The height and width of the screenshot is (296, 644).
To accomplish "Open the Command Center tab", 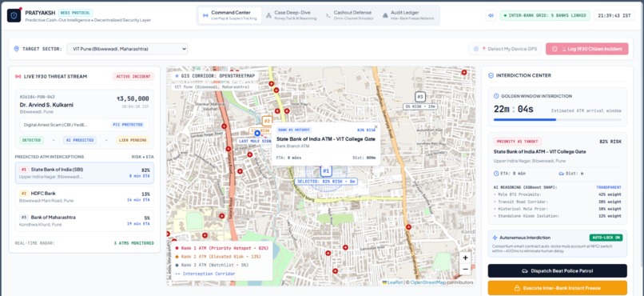I will tap(230, 15).
